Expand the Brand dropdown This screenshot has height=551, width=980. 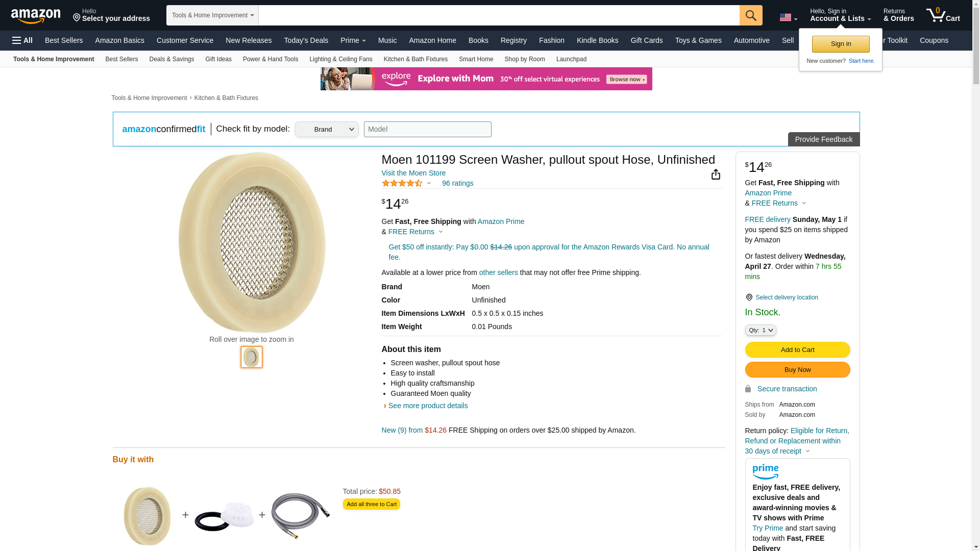pos(327,130)
